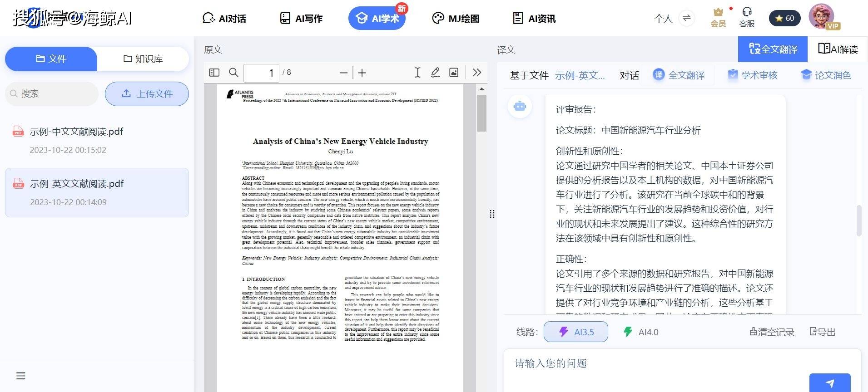Expand more PDF tools double chevron

[x=476, y=73]
